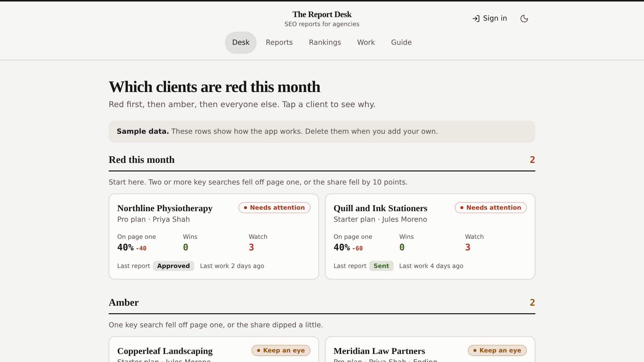Click Keep an eye badge on Meridian Law
The width and height of the screenshot is (644, 362).
coord(497,350)
